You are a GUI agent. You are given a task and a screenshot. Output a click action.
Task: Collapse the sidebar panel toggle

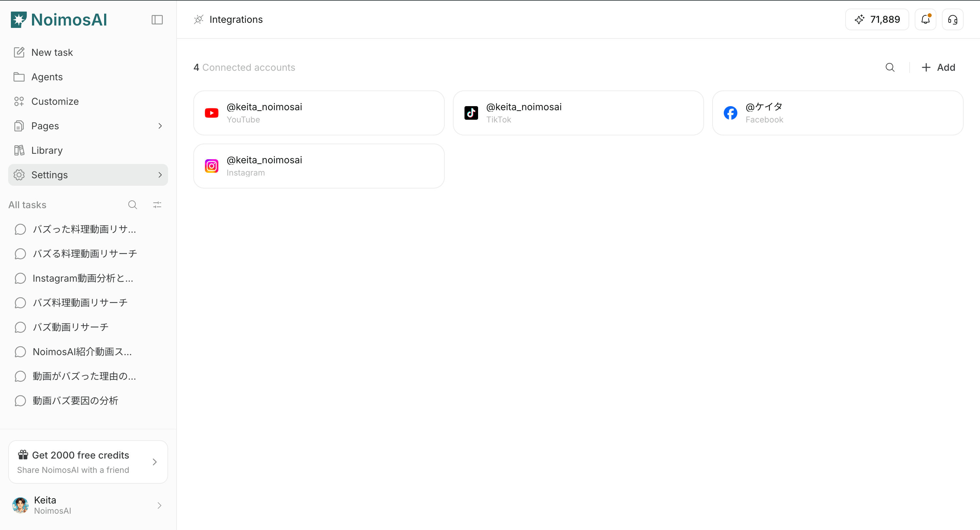tap(157, 20)
